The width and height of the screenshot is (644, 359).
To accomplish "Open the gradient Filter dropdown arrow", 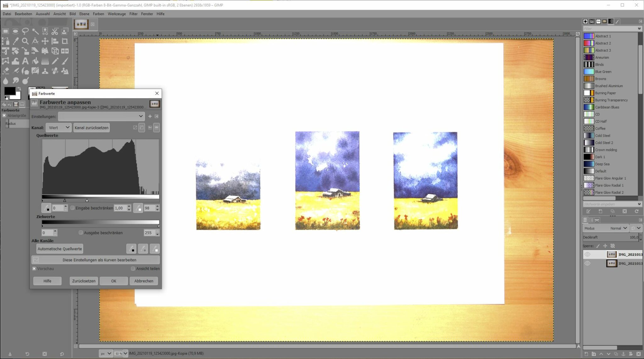I will (x=639, y=29).
